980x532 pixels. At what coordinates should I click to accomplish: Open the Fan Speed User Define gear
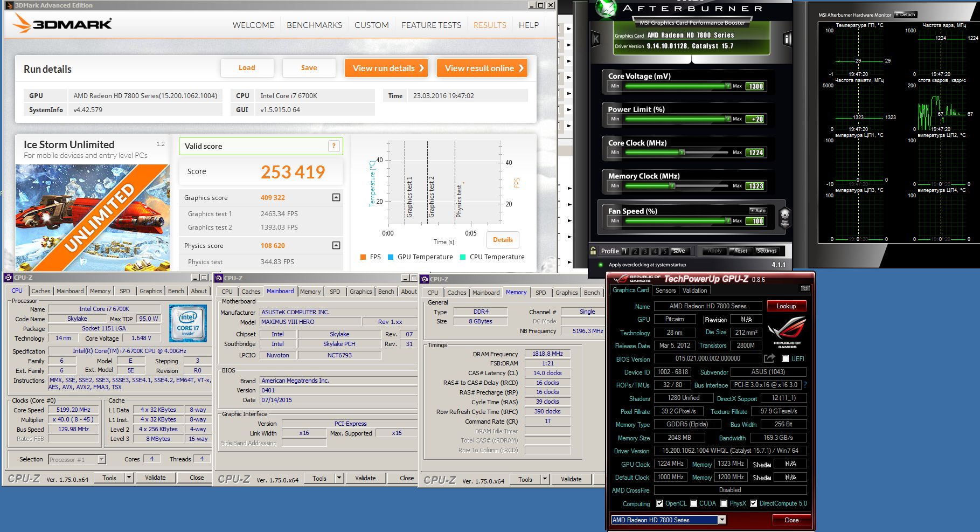pyautogui.click(x=784, y=217)
